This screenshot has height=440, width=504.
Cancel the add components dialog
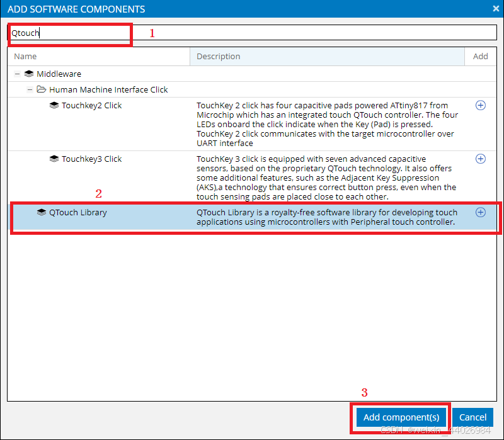472,417
